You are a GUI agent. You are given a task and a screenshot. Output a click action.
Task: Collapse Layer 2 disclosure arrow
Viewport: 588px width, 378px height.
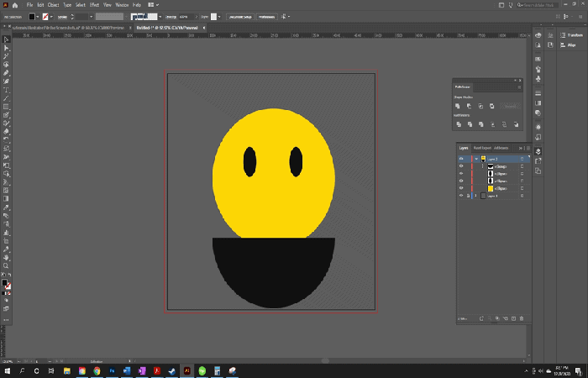[476, 159]
